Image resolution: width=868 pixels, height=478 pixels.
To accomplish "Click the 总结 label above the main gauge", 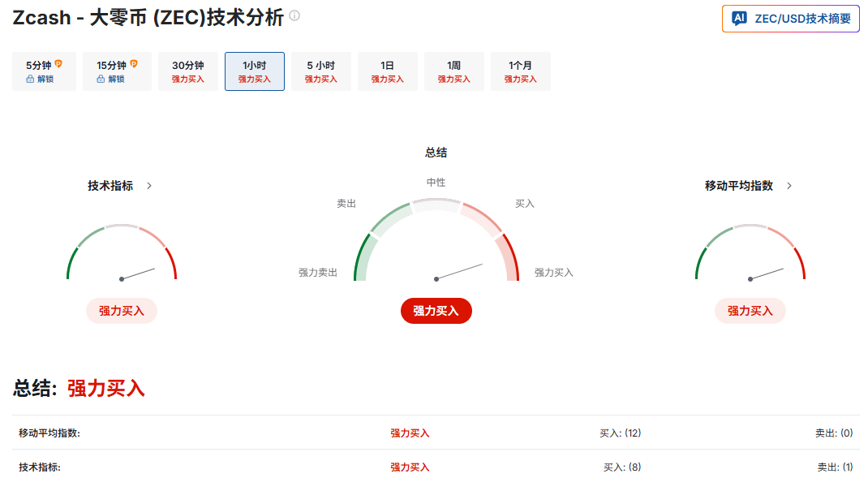I will 436,153.
